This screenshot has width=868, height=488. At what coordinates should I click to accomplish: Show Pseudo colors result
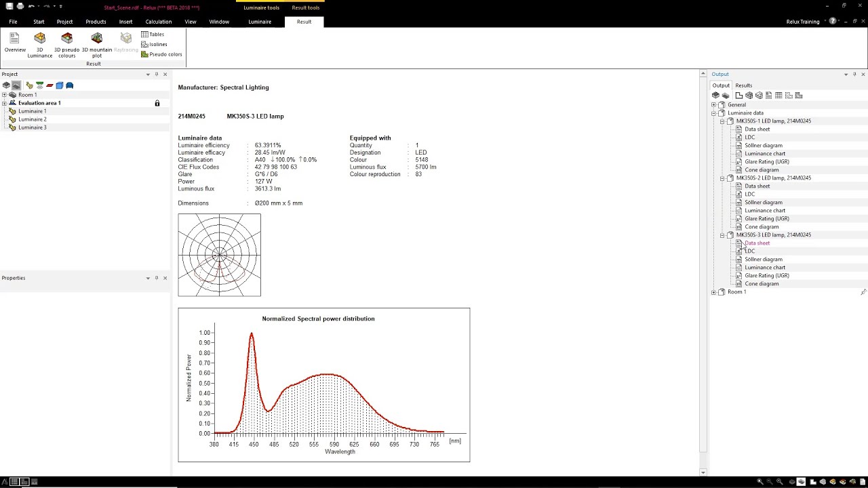tap(161, 54)
